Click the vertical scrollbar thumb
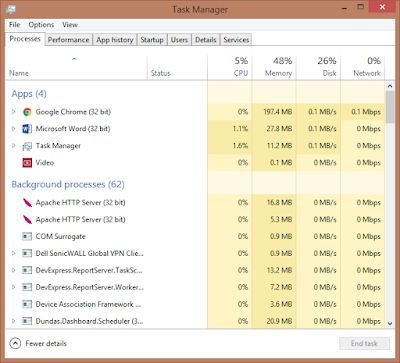The height and width of the screenshot is (363, 400). (390, 107)
